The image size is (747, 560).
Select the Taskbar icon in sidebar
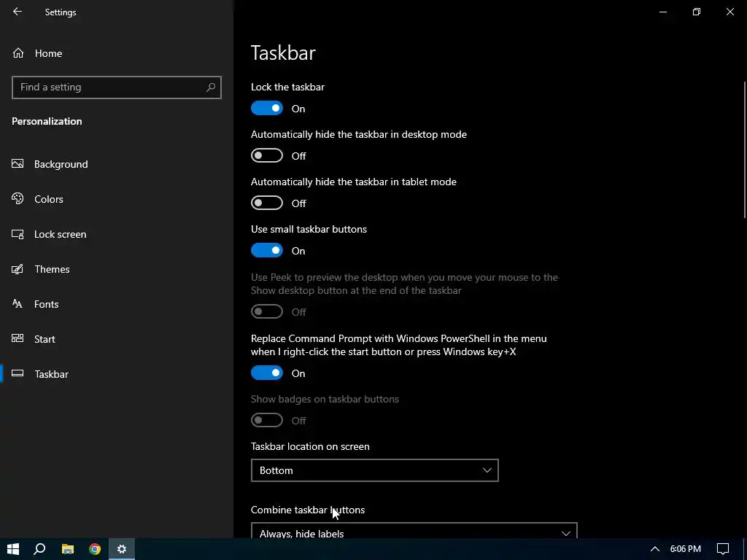pos(18,374)
